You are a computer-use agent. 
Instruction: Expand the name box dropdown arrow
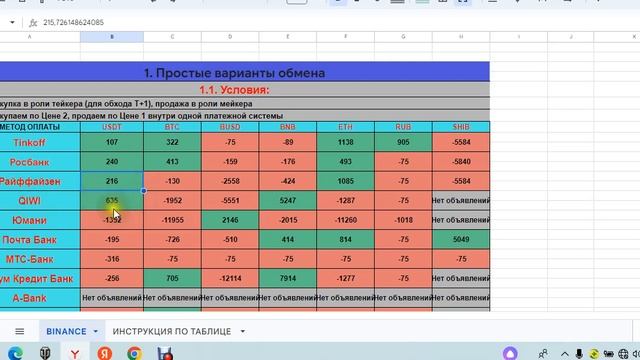tap(12, 22)
